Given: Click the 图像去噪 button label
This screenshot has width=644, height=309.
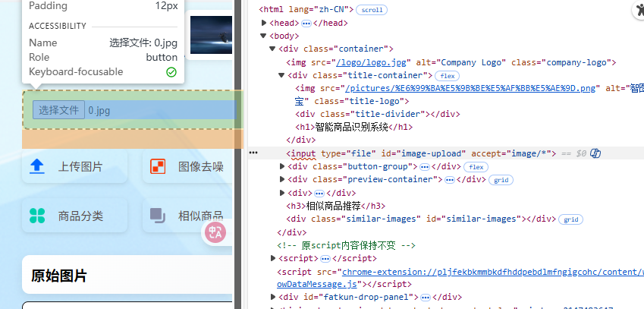Looking at the screenshot, I should tap(201, 167).
